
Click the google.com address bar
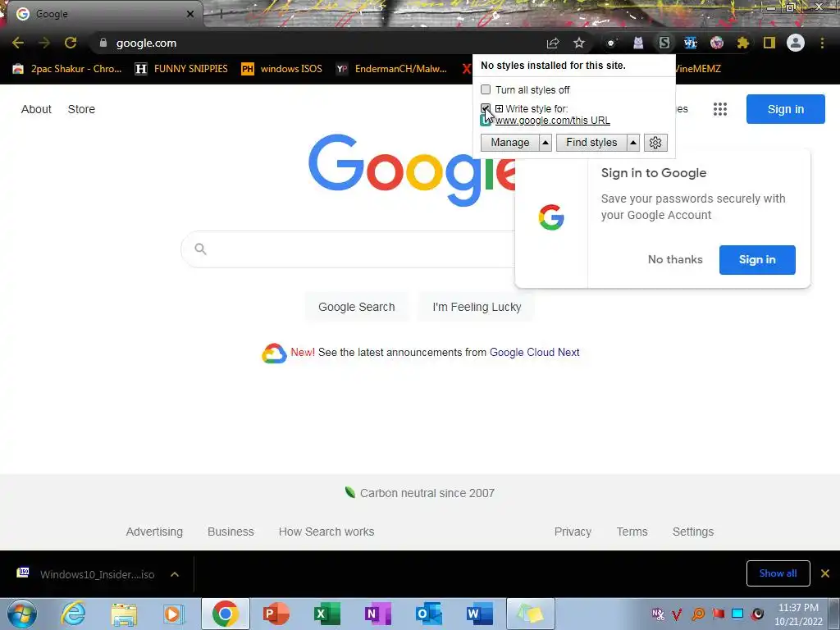[322, 43]
